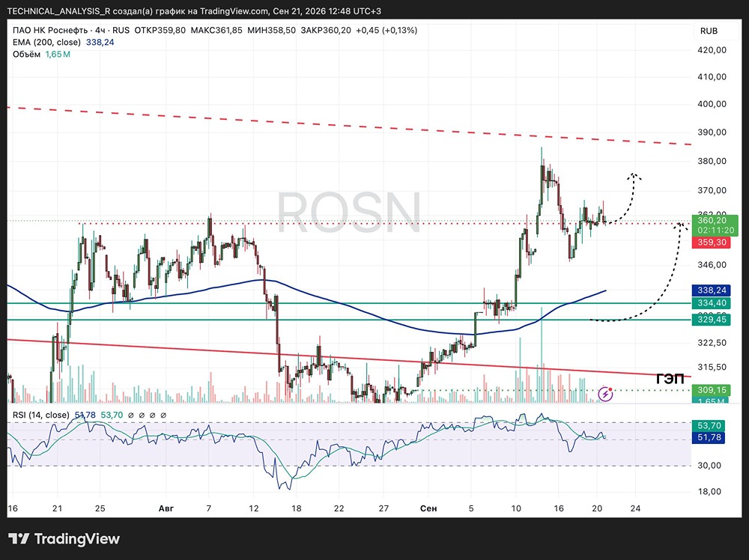Screen dimensions: 749x560
Task: Select the RSI (14, close) indicator legend
Action: click(x=41, y=416)
